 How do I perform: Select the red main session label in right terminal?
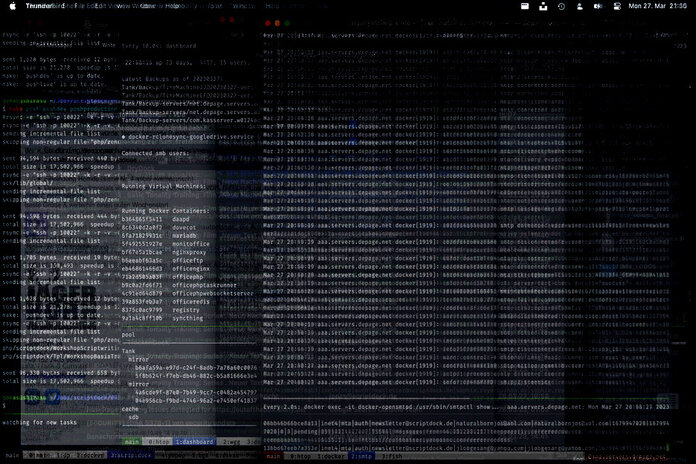tap(273, 456)
